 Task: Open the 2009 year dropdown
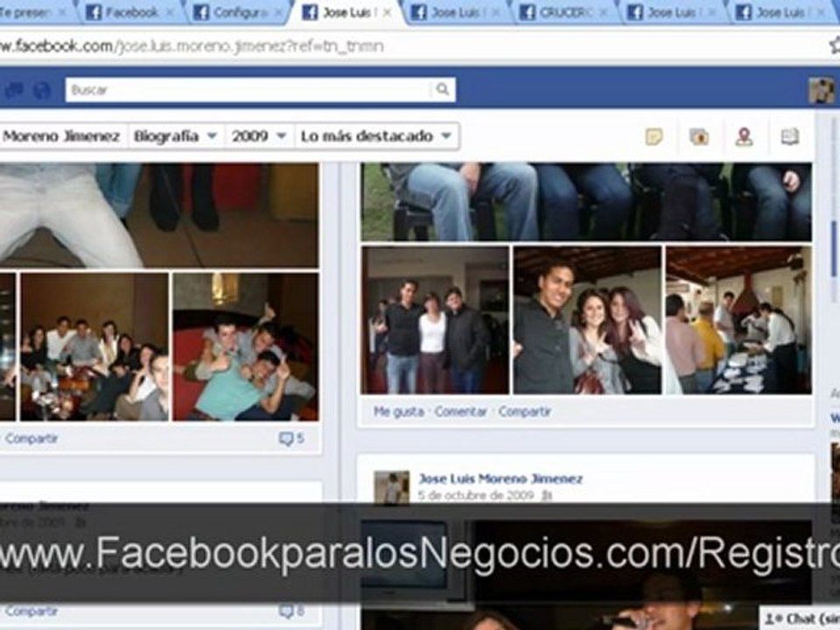pos(259,136)
